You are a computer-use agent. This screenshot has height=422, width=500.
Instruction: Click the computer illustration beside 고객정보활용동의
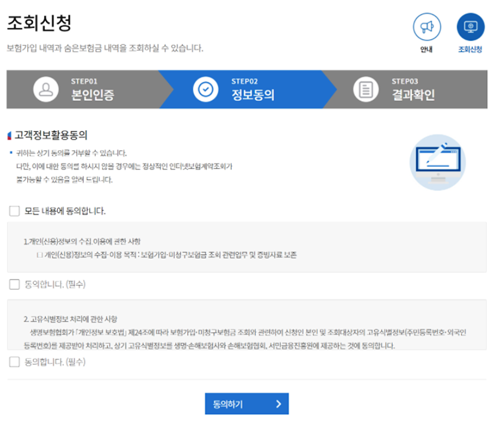click(x=438, y=162)
